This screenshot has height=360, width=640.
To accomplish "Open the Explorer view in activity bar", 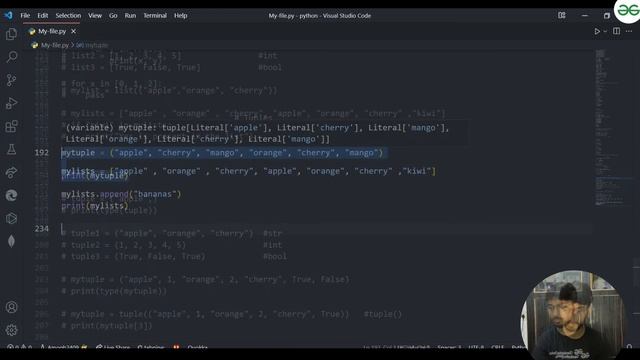I will (x=11, y=34).
